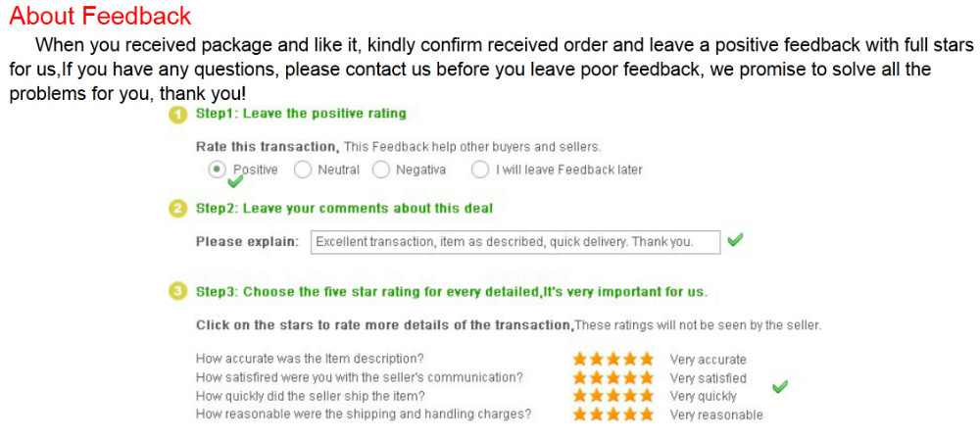Select the Neutral rating radio button

click(x=303, y=170)
